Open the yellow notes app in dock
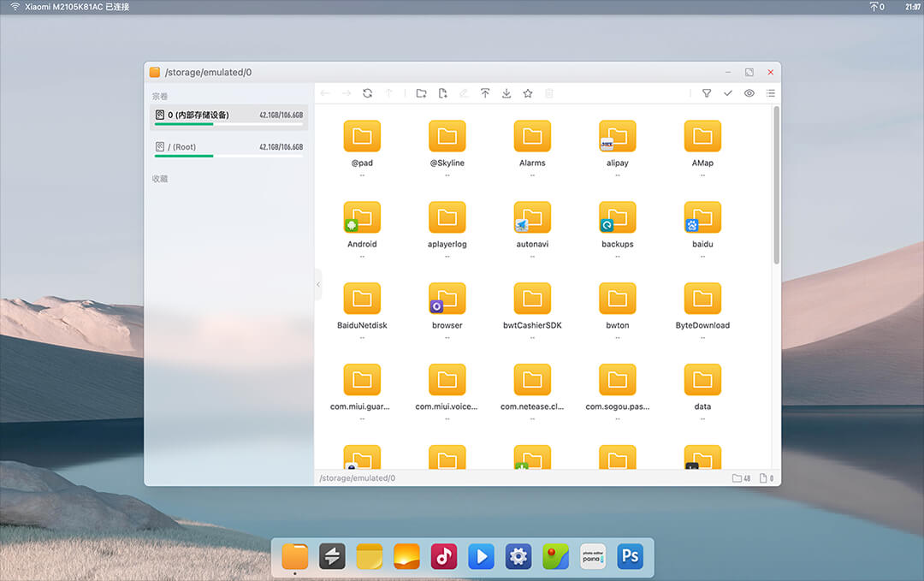The width and height of the screenshot is (924, 581). (x=370, y=556)
